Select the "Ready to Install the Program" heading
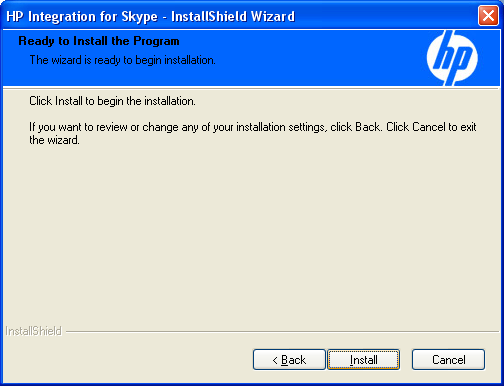 click(x=99, y=41)
